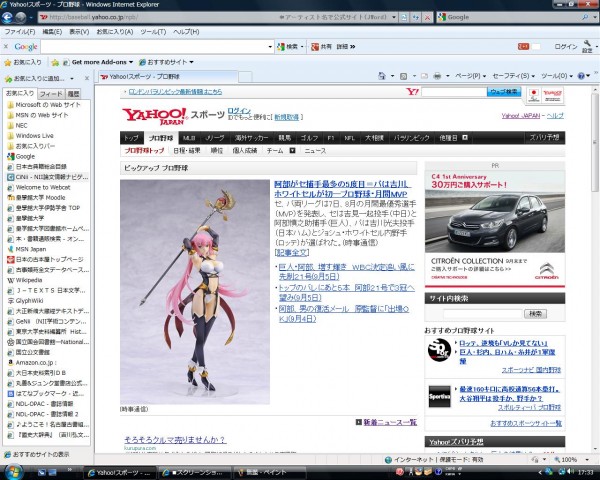This screenshot has width=600, height=480.
Task: Close the Google toolbar with X
Action: pyautogui.click(x=6, y=46)
